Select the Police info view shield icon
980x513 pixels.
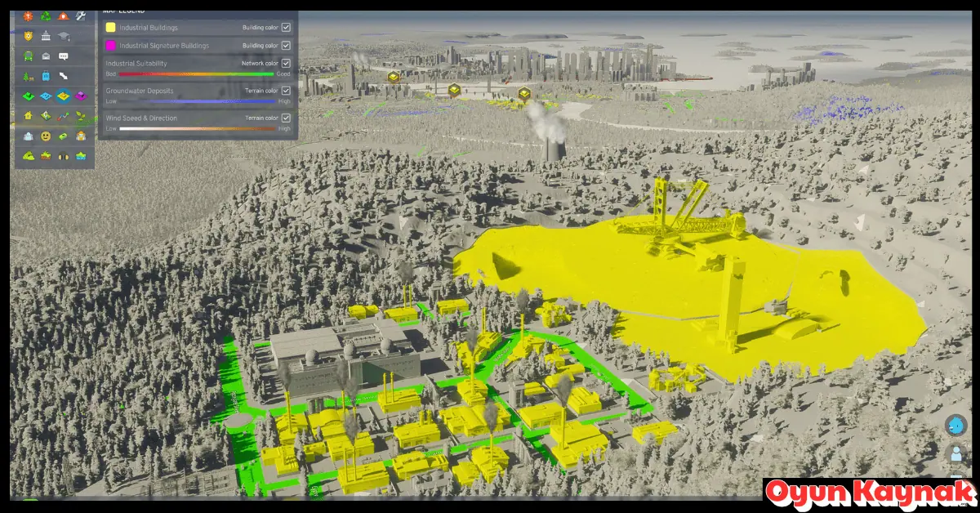[27, 36]
